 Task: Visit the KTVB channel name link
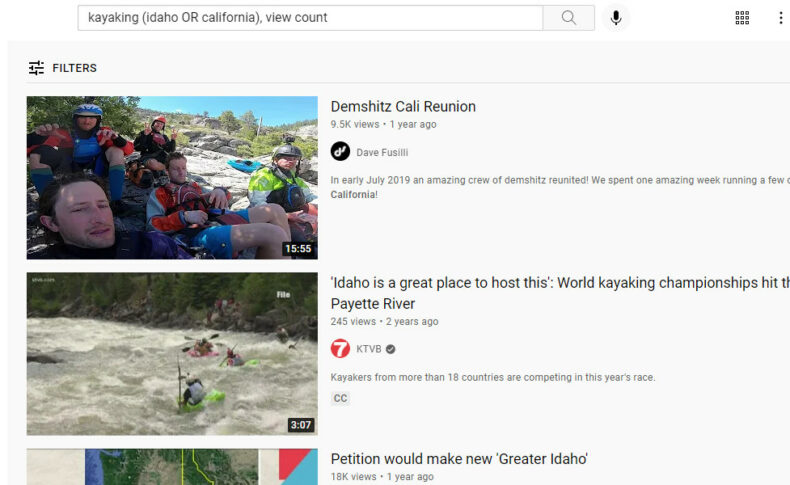click(x=369, y=349)
